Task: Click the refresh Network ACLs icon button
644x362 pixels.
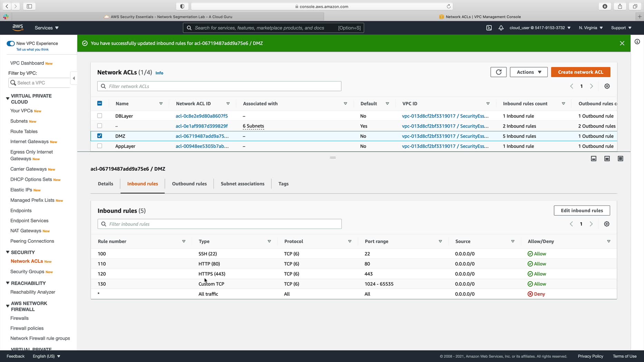Action: 498,72
